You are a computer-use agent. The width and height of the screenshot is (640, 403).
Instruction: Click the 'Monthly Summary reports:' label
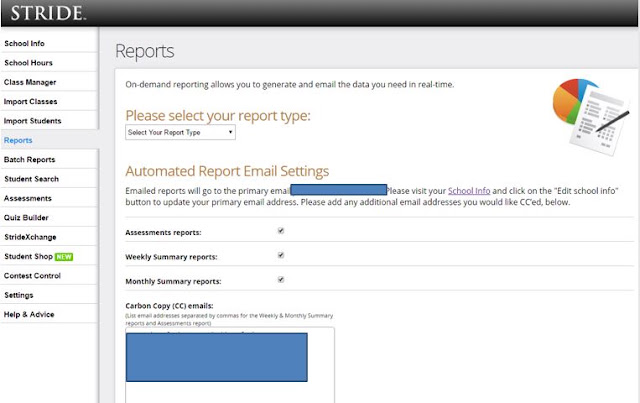coord(173,281)
